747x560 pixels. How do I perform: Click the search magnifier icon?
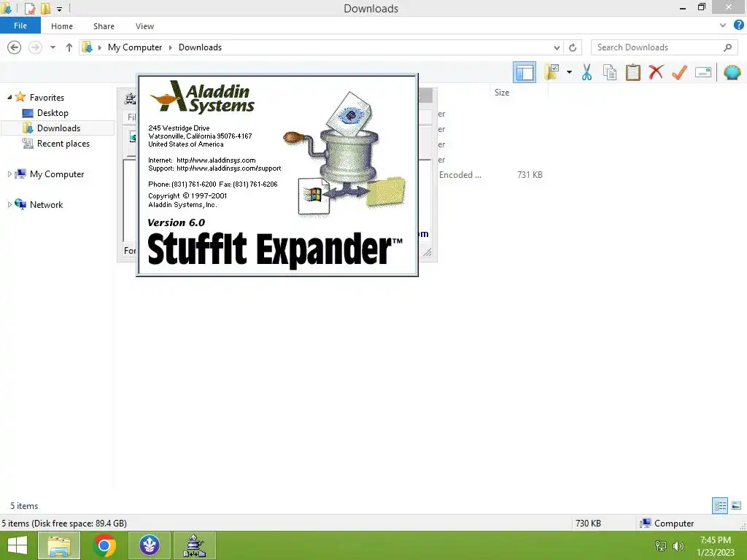point(727,47)
